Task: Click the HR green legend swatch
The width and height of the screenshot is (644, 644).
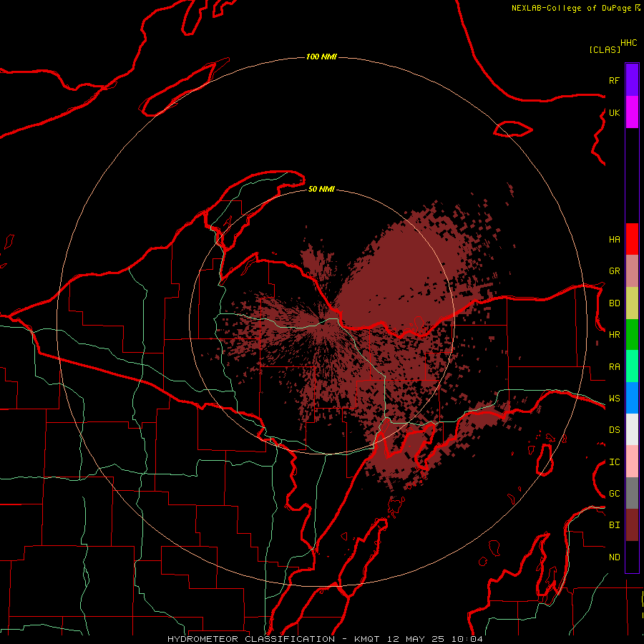Action: (632, 335)
